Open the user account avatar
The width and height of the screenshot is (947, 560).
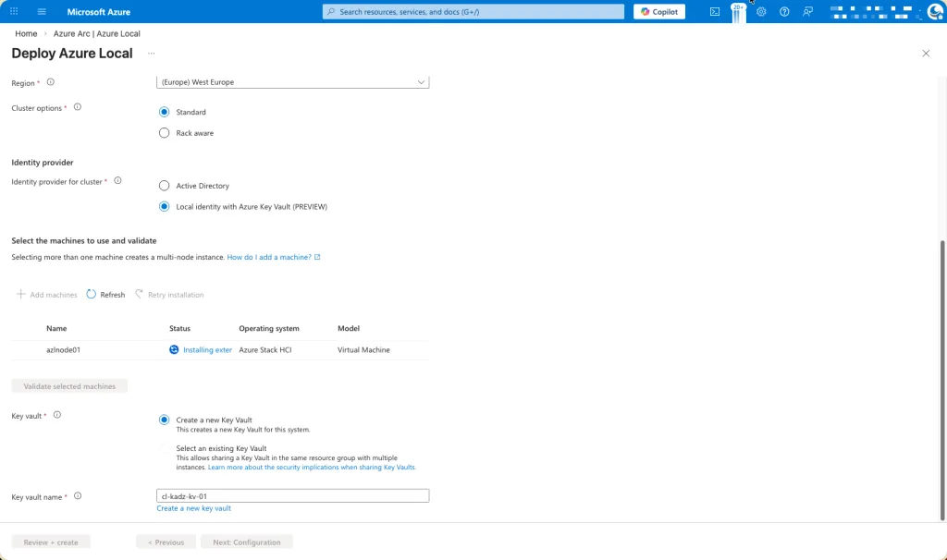pyautogui.click(x=934, y=12)
